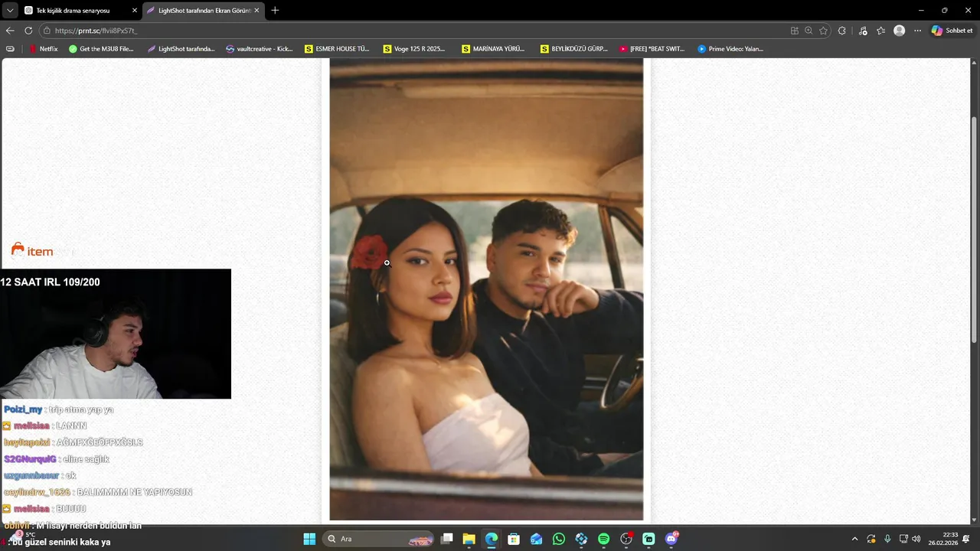Open the blue diamond app on taskbar
The height and width of the screenshot is (551, 980).
click(x=581, y=539)
